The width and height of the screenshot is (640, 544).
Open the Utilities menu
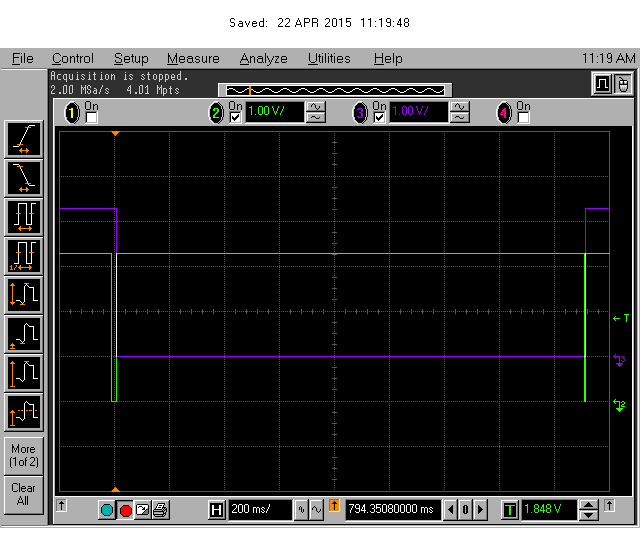click(x=329, y=59)
